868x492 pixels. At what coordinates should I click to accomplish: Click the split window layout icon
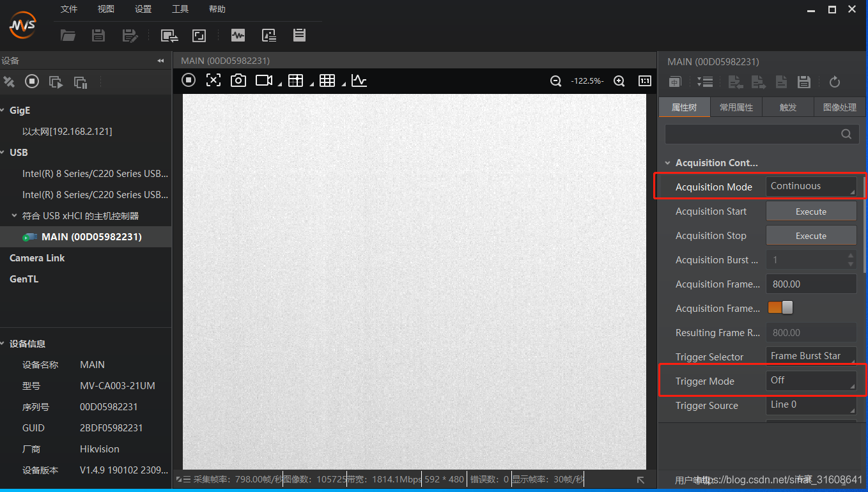(x=295, y=80)
